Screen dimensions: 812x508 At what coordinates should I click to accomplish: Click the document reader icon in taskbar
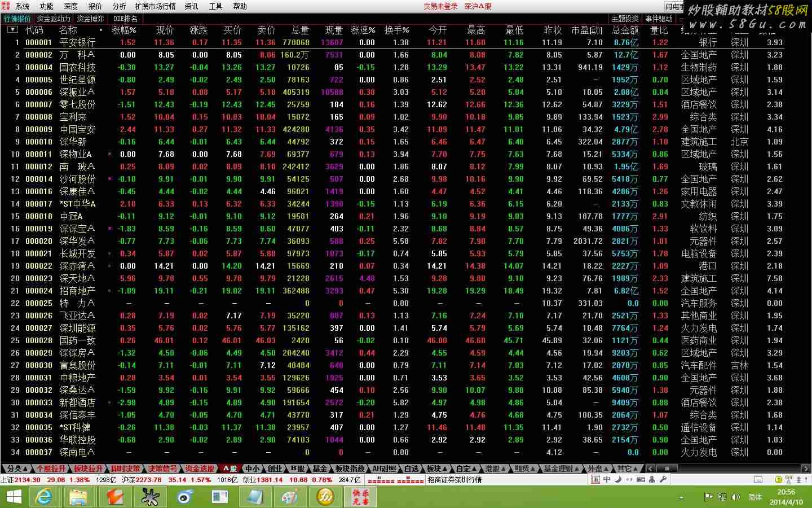(x=219, y=497)
